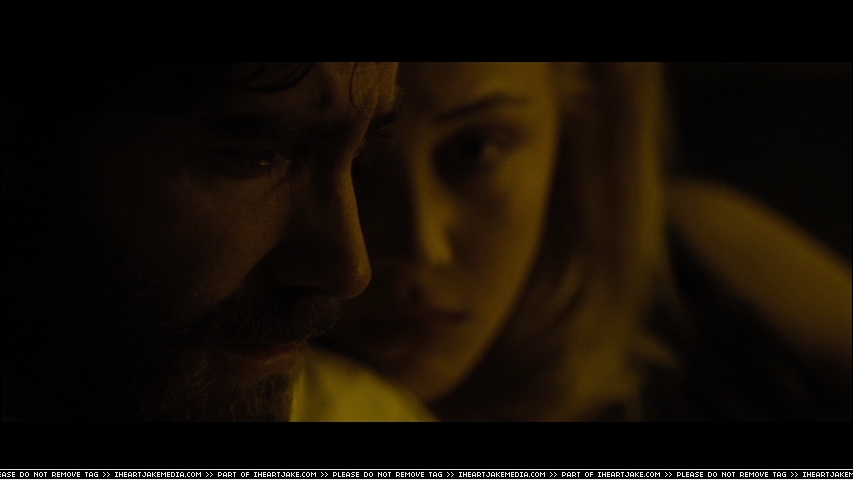This screenshot has height=480, width=853.
Task: Click the dimly lit movie frame
Action: coord(426,242)
